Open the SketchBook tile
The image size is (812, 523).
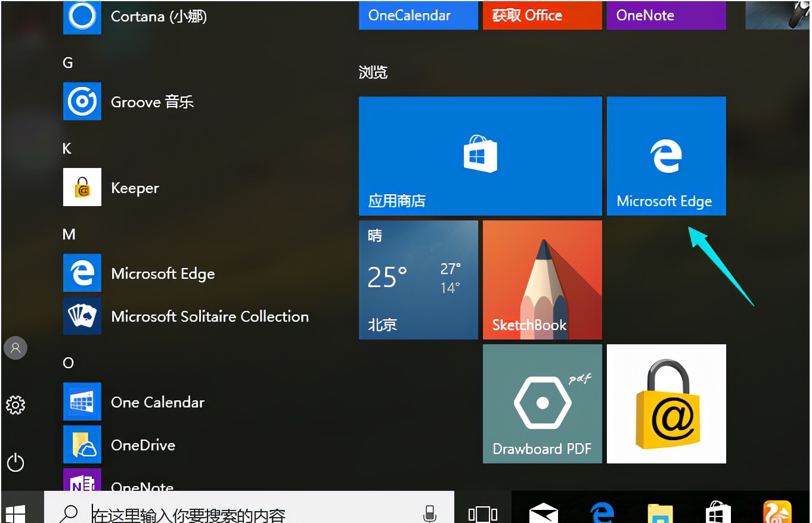coord(541,280)
